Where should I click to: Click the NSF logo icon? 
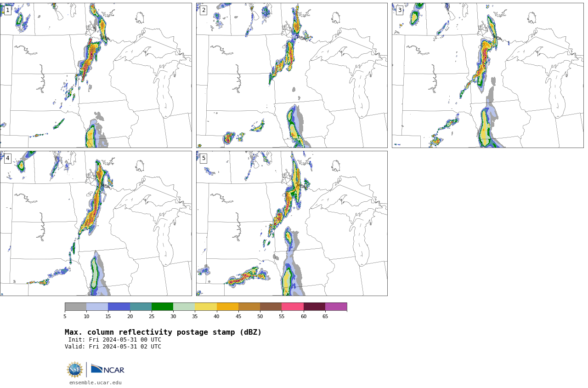pos(74,370)
